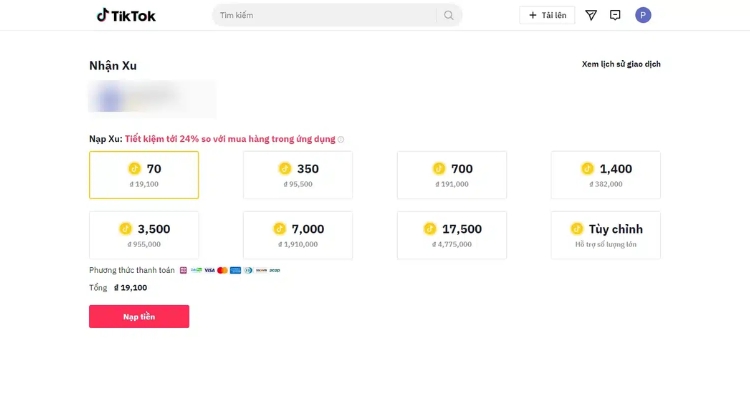This screenshot has width=750, height=420.
Task: Click the Mastercard payment icon
Action: pyautogui.click(x=222, y=270)
